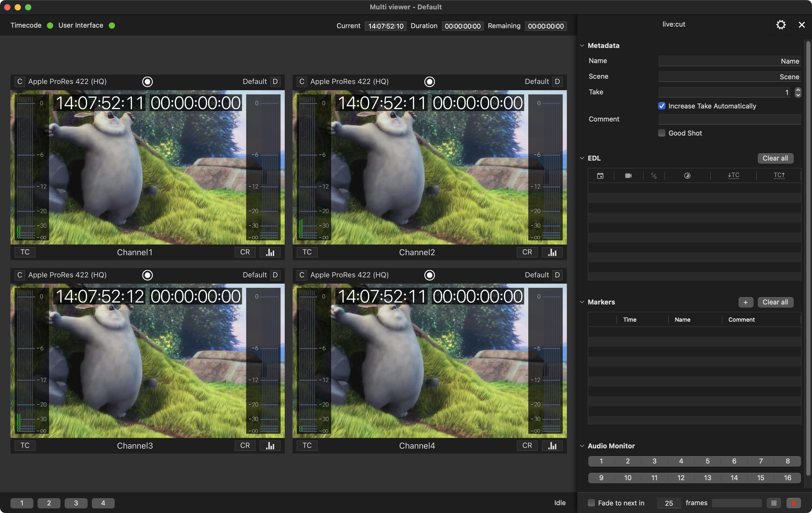Click the C button on Channel3 header
The height and width of the screenshot is (513, 812).
pos(20,275)
